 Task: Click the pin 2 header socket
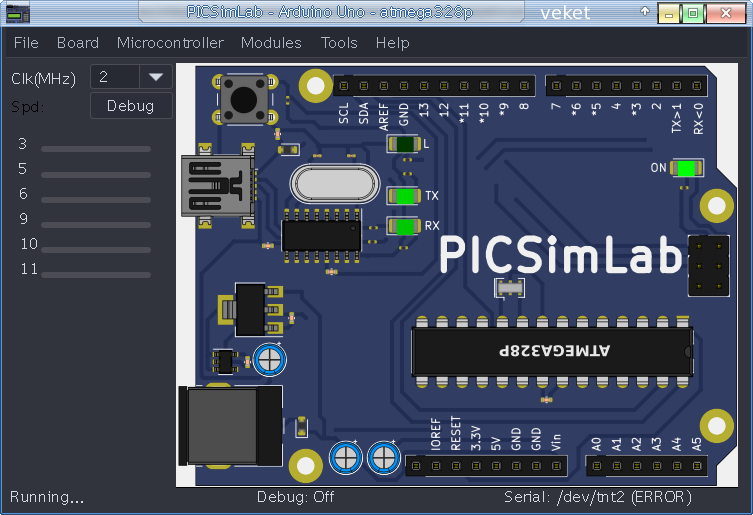coord(656,86)
